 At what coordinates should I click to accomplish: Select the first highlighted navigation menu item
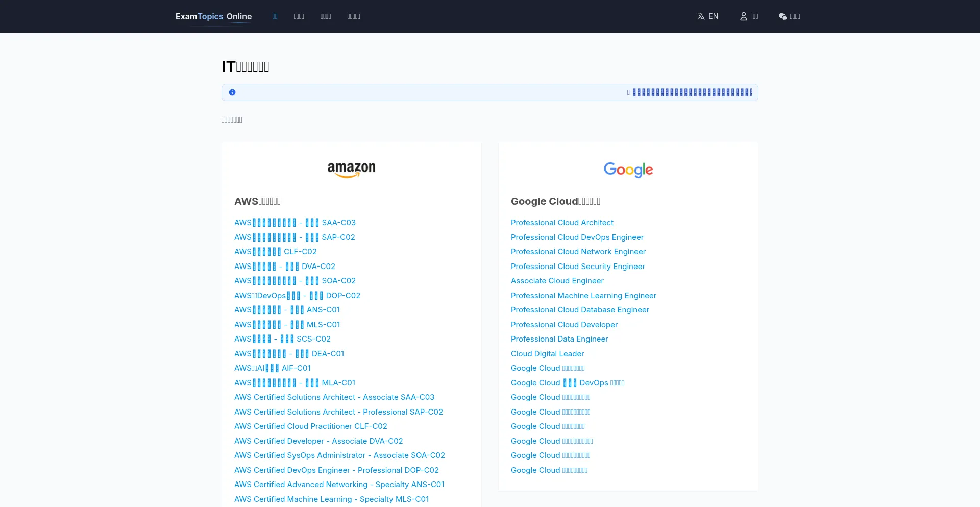(x=275, y=16)
